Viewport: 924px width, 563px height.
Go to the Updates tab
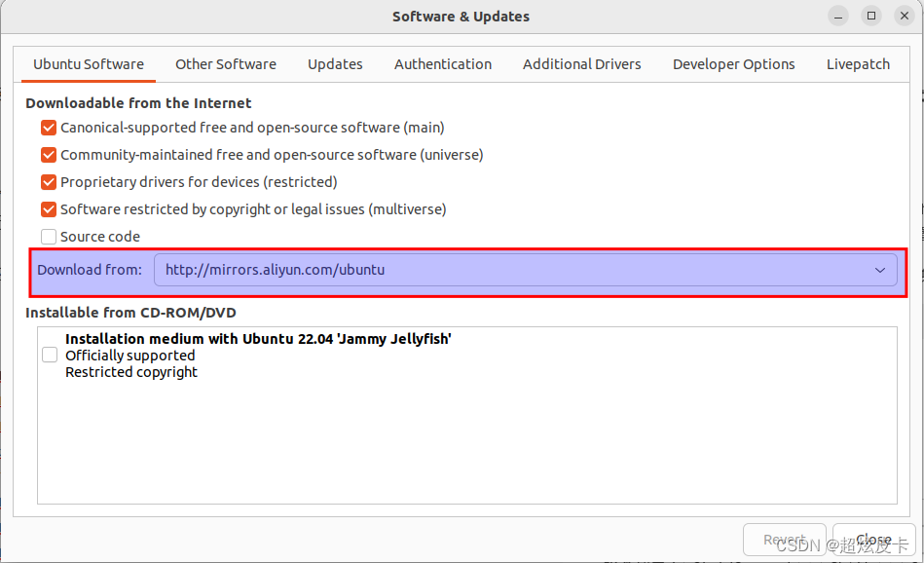[335, 64]
